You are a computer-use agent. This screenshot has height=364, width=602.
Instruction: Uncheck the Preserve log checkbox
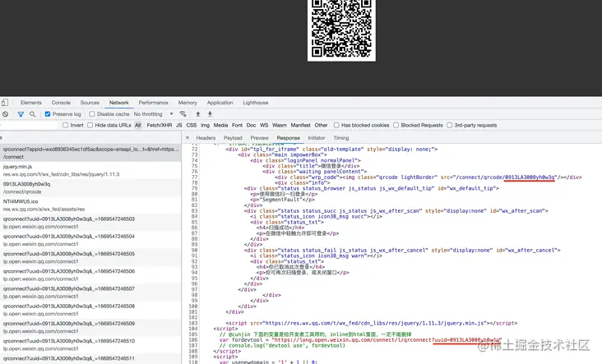[x=48, y=114]
